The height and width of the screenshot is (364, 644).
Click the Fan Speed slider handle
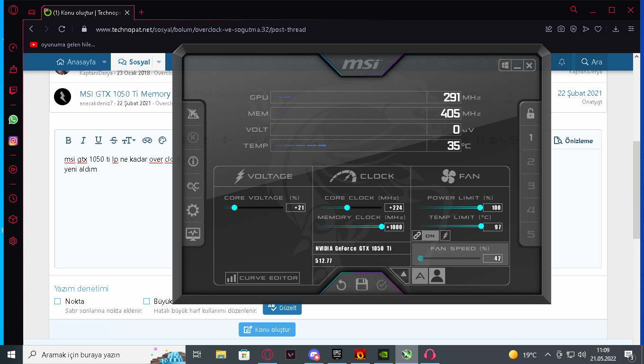click(420, 258)
